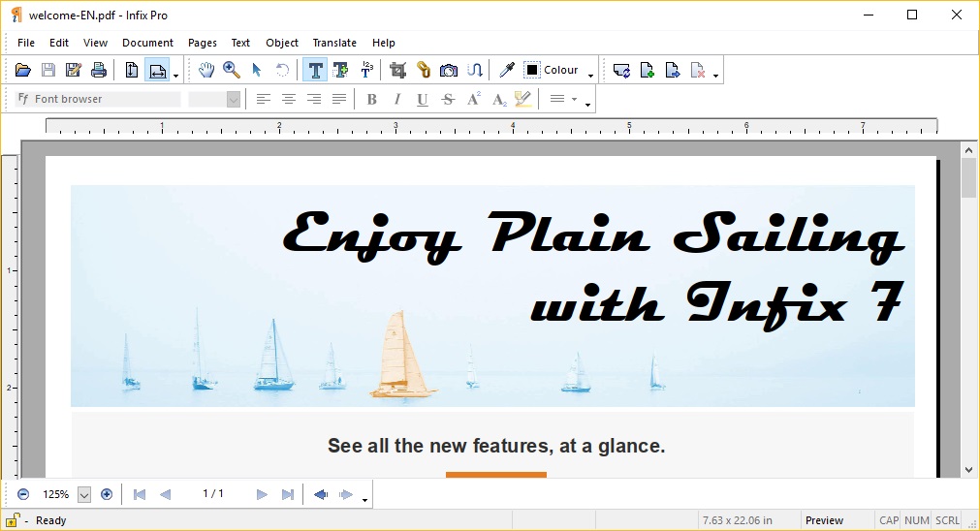Align text left

pyautogui.click(x=263, y=99)
